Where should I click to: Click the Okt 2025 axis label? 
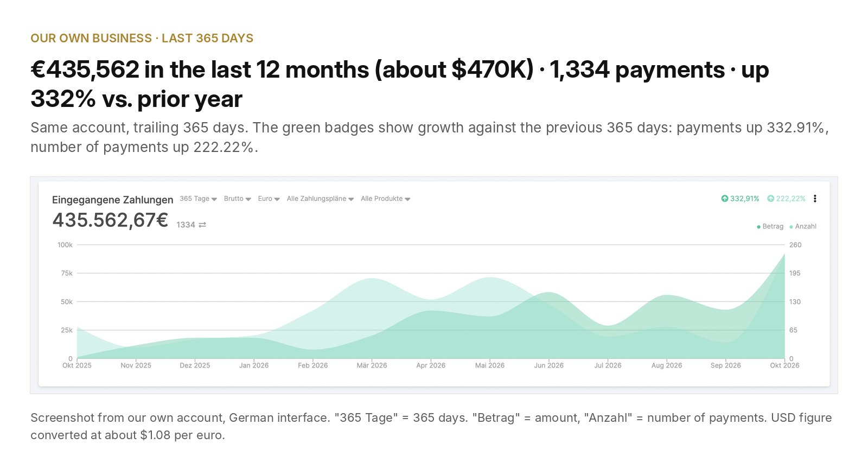tap(77, 365)
